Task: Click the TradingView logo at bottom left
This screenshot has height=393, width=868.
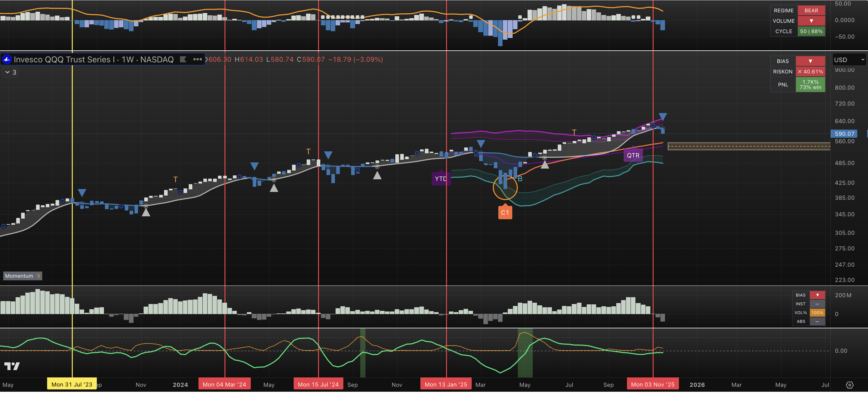Action: coord(12,366)
